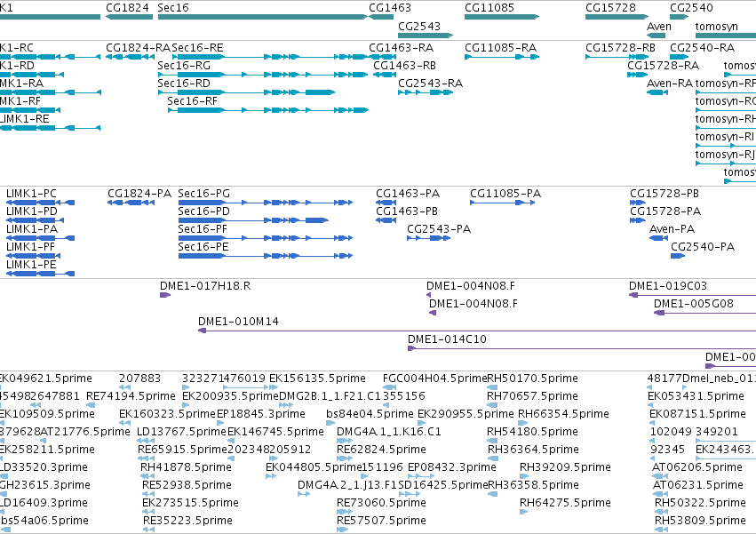756x534 pixels.
Task: Select transcript CG15728-RA
Action: pos(664,66)
